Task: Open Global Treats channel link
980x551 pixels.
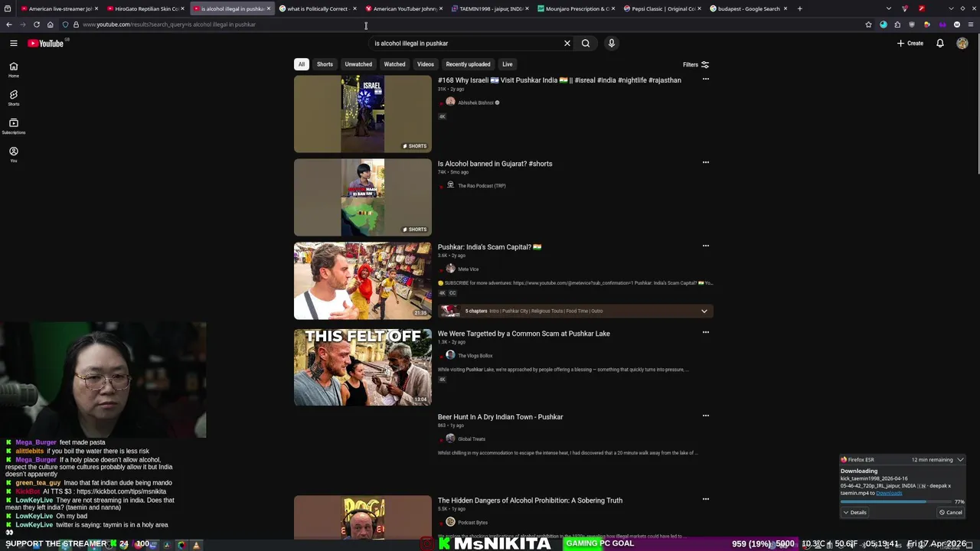Action: click(x=472, y=439)
